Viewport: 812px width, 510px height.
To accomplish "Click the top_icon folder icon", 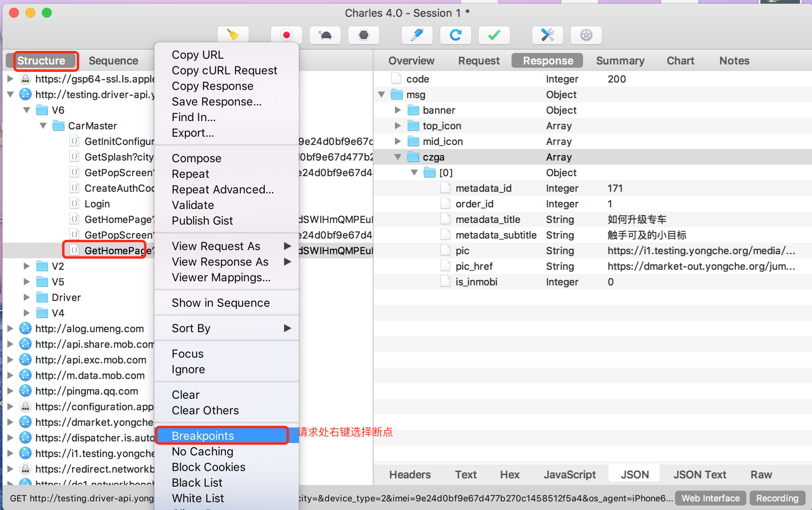I will click(x=413, y=126).
